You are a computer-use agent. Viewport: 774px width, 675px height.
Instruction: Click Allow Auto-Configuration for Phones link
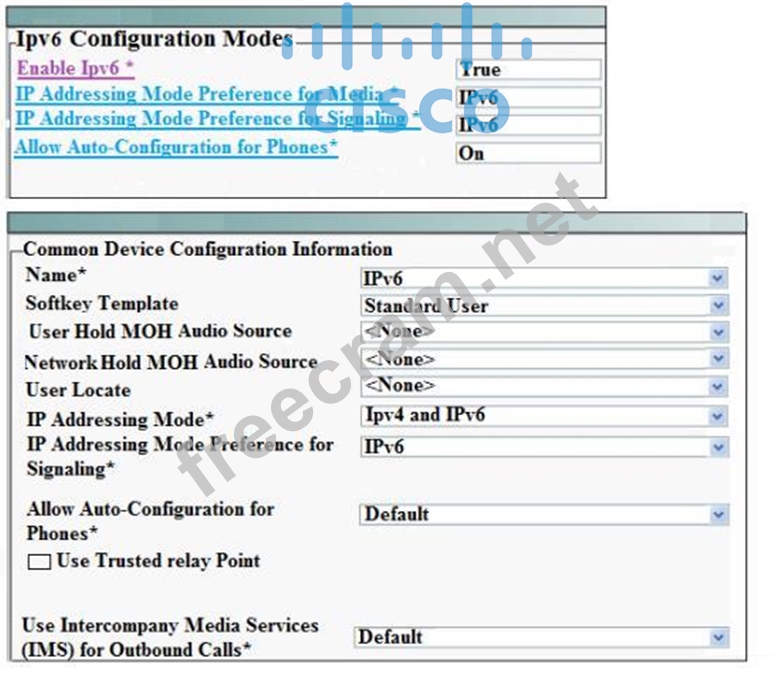[175, 147]
